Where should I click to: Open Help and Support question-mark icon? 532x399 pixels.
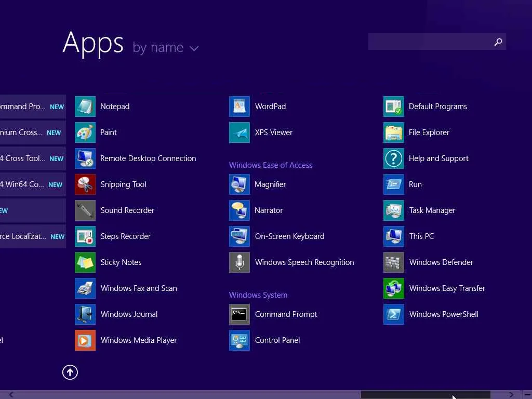click(x=394, y=158)
